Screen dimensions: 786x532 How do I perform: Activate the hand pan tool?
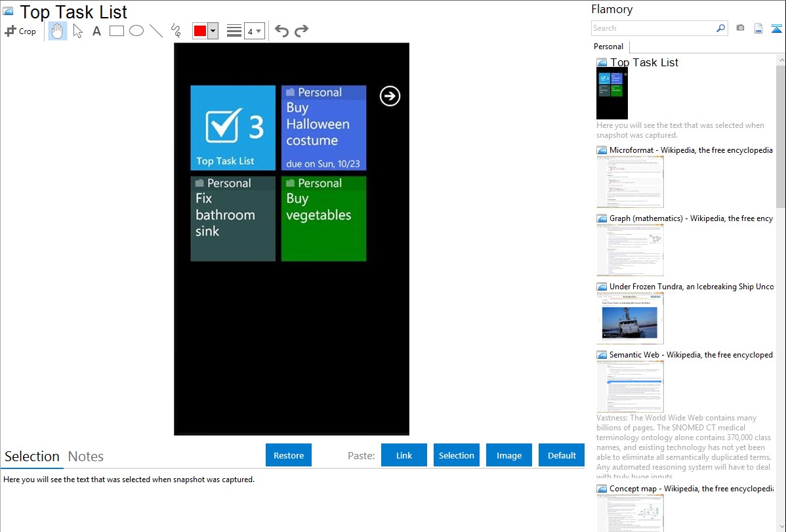tap(57, 31)
